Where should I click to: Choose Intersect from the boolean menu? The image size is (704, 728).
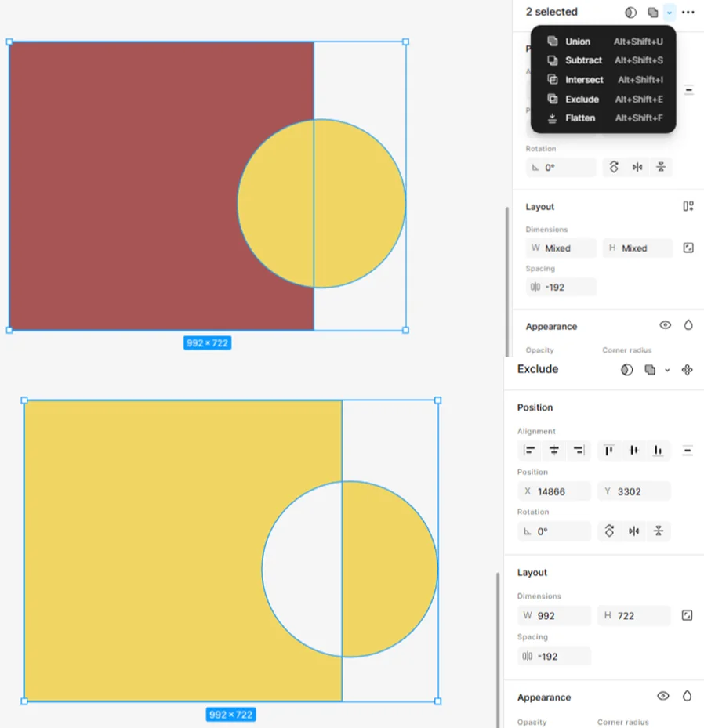603,80
